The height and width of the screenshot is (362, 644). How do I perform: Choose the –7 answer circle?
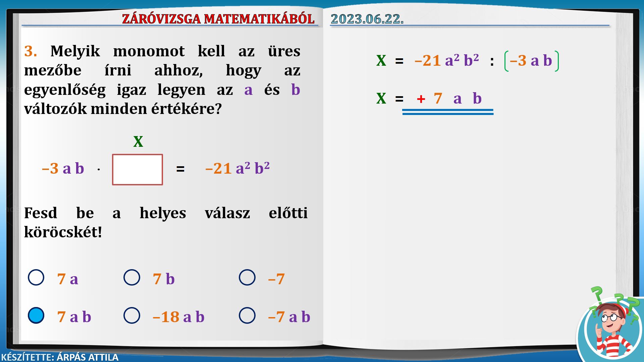pyautogui.click(x=247, y=278)
